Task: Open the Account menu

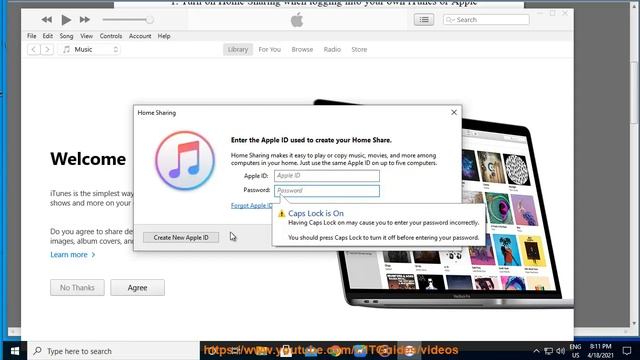Action: [x=140, y=36]
